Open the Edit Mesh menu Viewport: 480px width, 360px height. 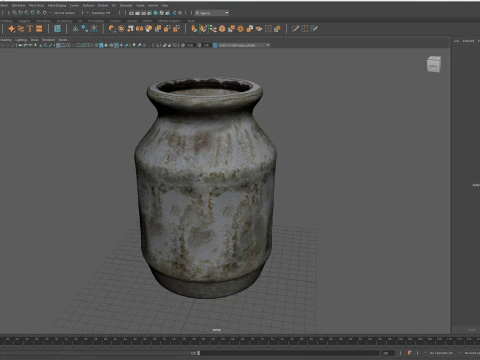coord(18,5)
